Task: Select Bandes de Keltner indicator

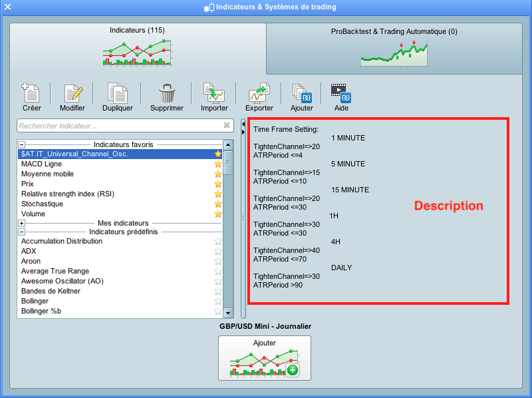Action: click(x=120, y=291)
